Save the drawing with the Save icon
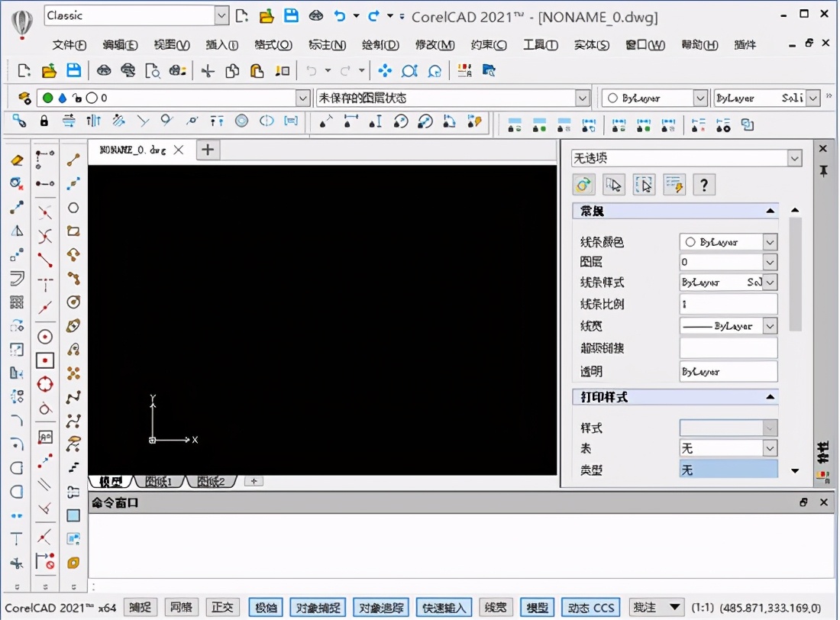 (x=72, y=70)
